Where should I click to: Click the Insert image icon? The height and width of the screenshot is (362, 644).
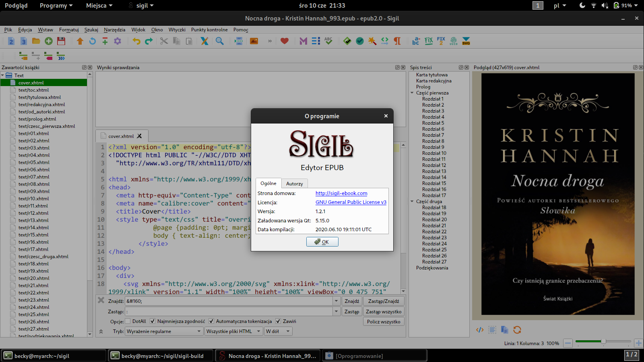point(254,41)
